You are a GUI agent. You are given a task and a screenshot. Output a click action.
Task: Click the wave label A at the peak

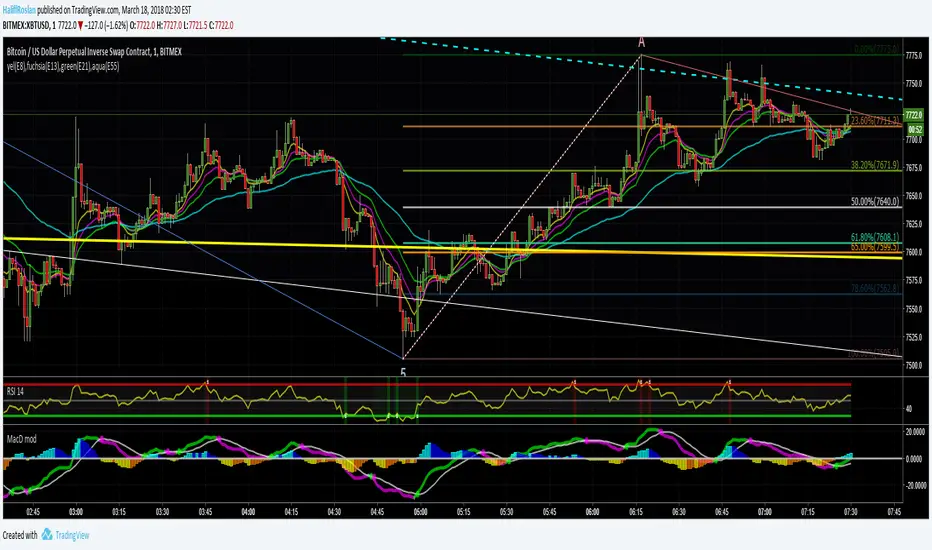click(x=641, y=42)
